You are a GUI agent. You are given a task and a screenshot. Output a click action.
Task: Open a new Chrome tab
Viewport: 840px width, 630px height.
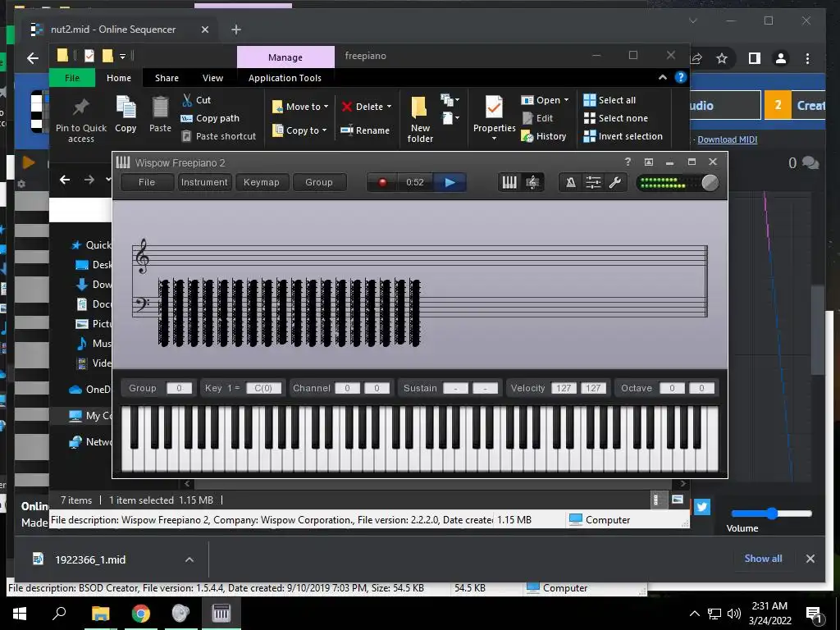pos(236,30)
